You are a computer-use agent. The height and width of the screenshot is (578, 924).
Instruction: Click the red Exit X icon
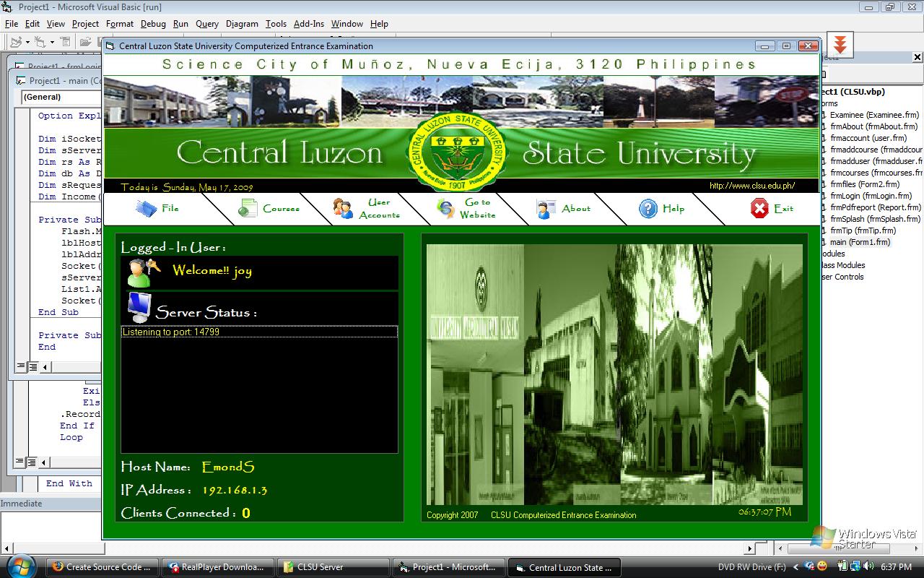[x=759, y=209]
